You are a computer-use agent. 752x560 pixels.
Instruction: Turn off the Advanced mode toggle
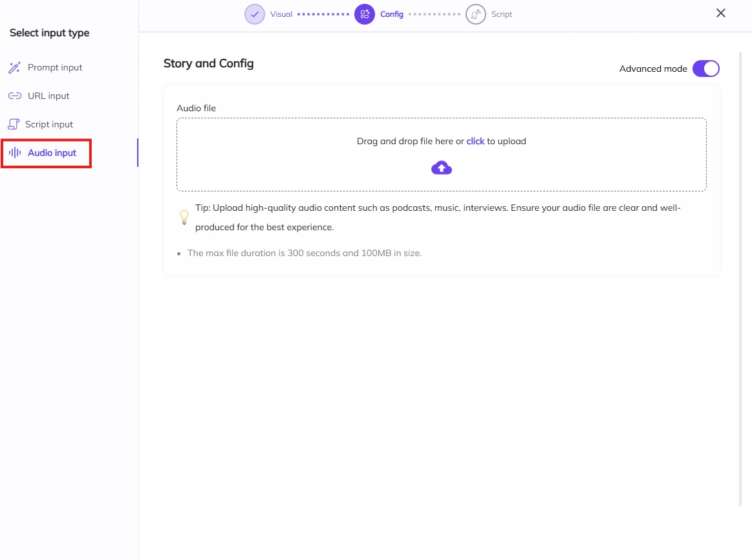[706, 69]
